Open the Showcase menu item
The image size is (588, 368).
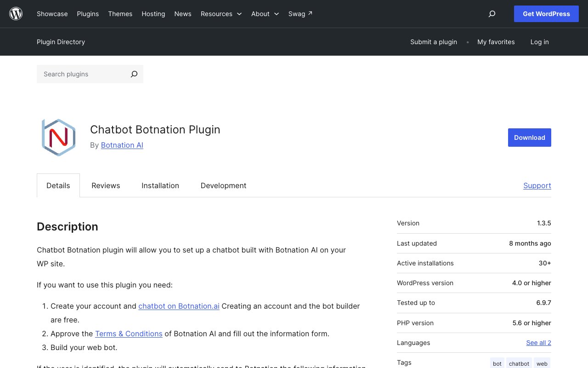tap(52, 14)
